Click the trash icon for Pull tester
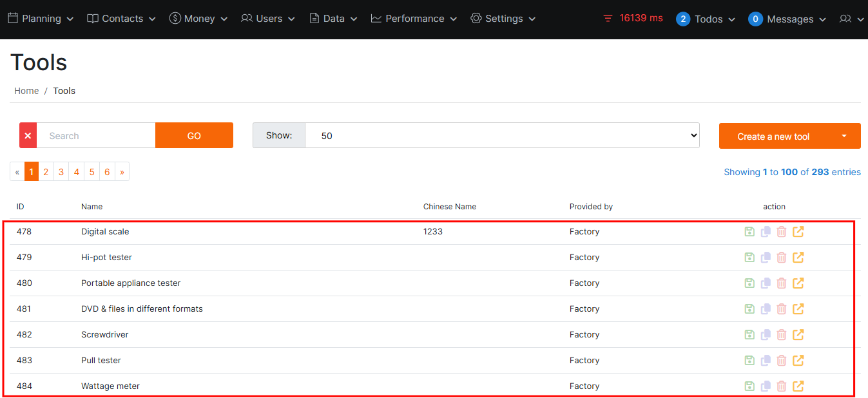The width and height of the screenshot is (868, 398). point(782,361)
